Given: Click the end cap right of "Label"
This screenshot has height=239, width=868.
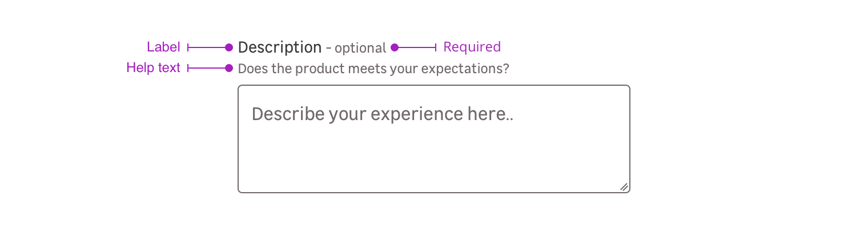Looking at the screenshot, I should (188, 47).
